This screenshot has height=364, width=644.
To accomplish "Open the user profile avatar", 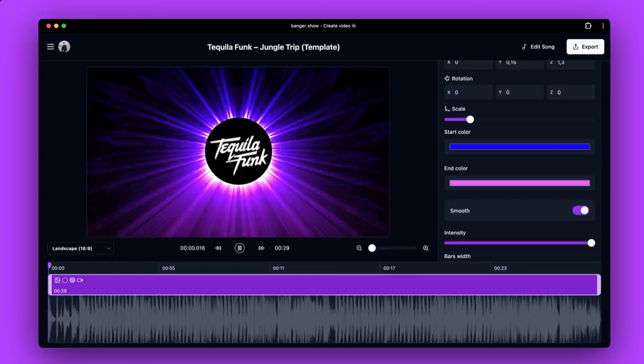I will 64,47.
